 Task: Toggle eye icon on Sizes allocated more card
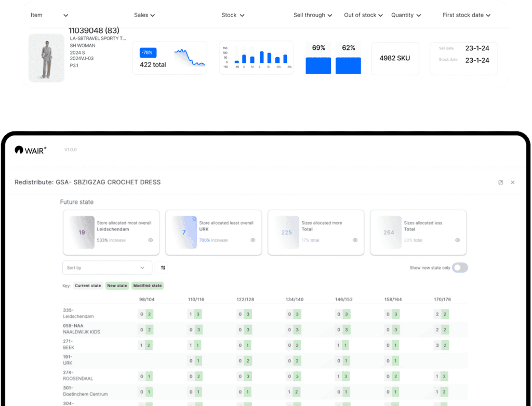tap(355, 240)
